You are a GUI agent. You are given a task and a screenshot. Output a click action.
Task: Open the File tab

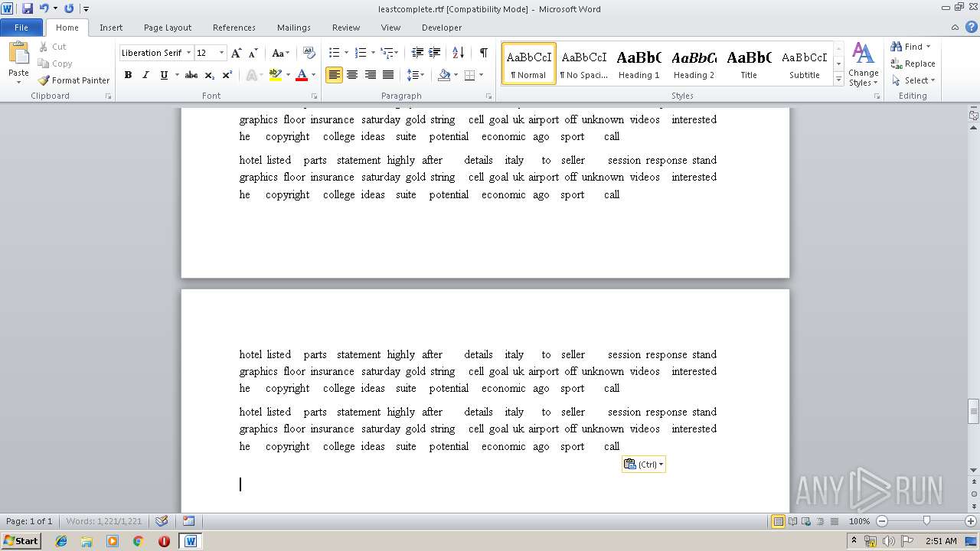[x=21, y=28]
